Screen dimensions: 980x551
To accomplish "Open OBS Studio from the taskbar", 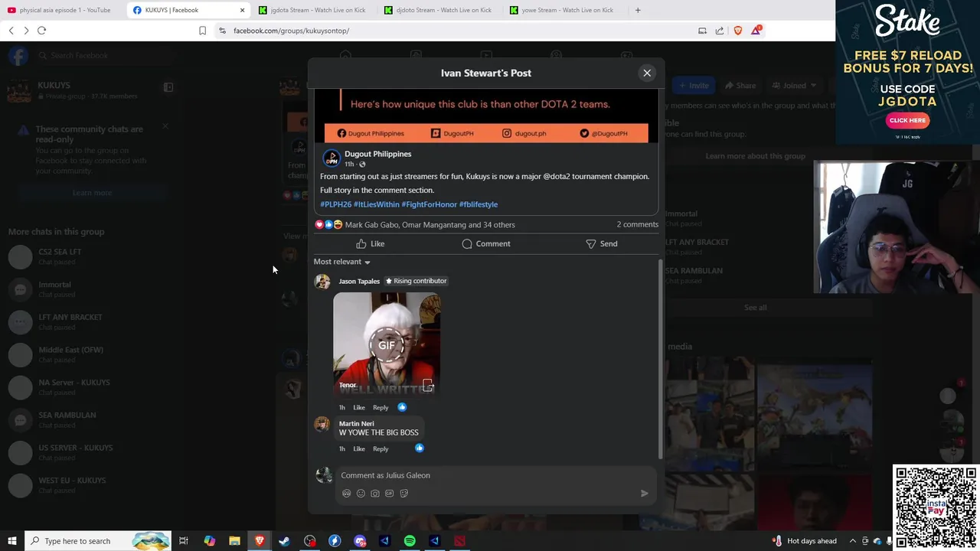I will click(x=309, y=541).
